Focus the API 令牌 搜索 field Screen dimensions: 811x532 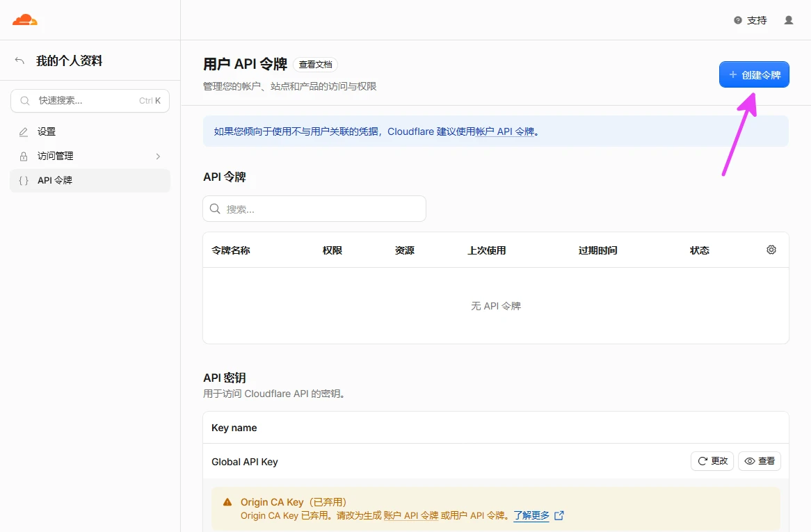[314, 209]
